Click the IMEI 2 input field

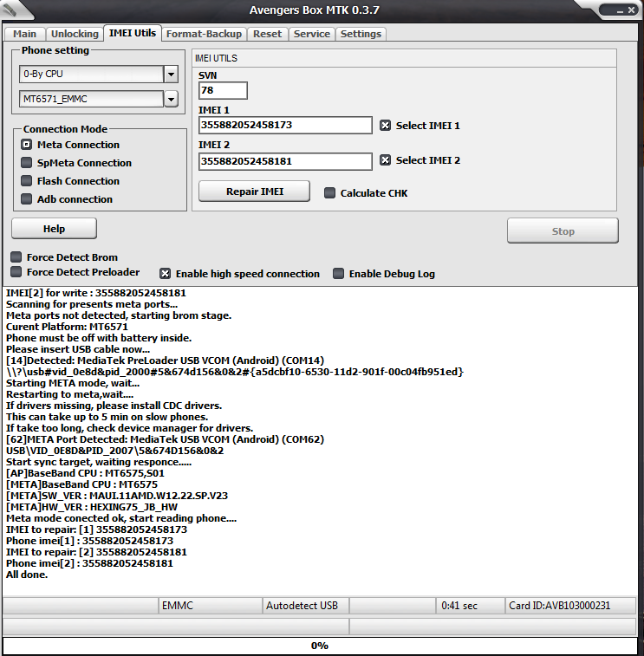[x=285, y=161]
